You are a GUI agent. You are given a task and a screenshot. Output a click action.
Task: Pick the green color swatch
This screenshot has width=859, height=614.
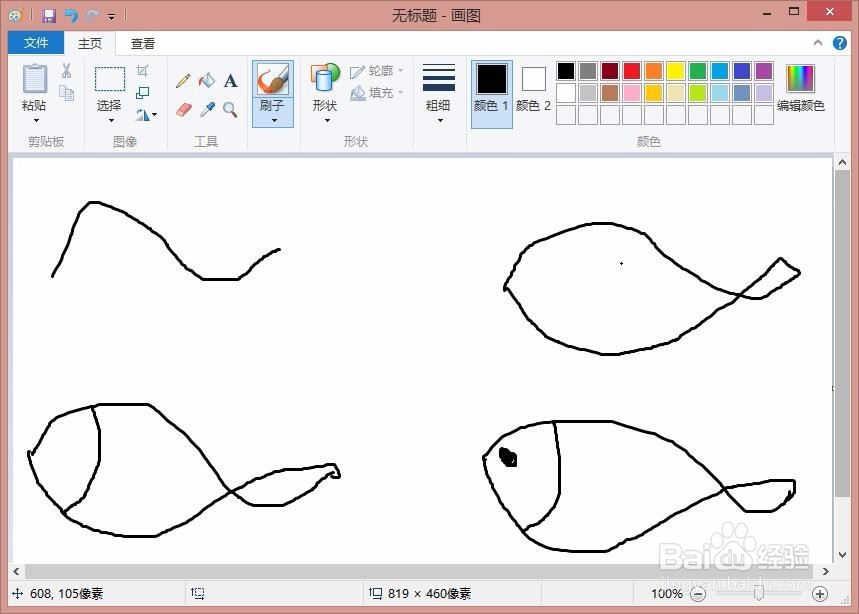pyautogui.click(x=697, y=71)
